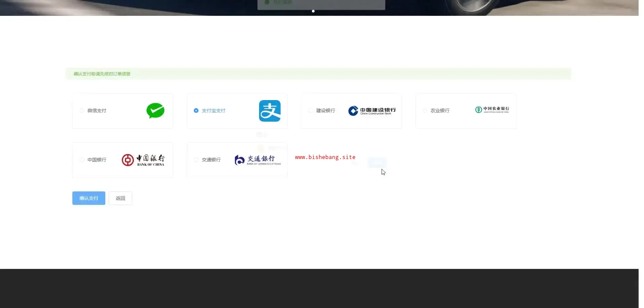644x308 pixels.
Task: Click the 中国银行 label text
Action: pyautogui.click(x=97, y=160)
